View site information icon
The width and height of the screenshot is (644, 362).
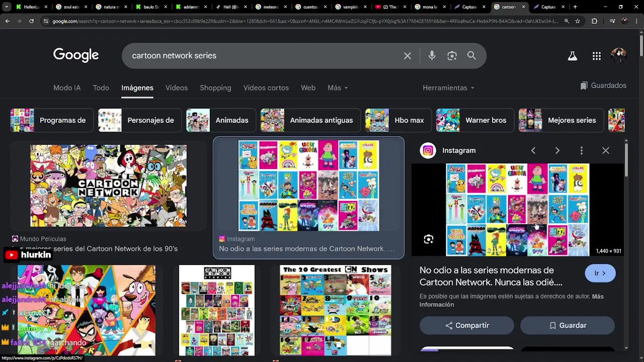[46, 21]
